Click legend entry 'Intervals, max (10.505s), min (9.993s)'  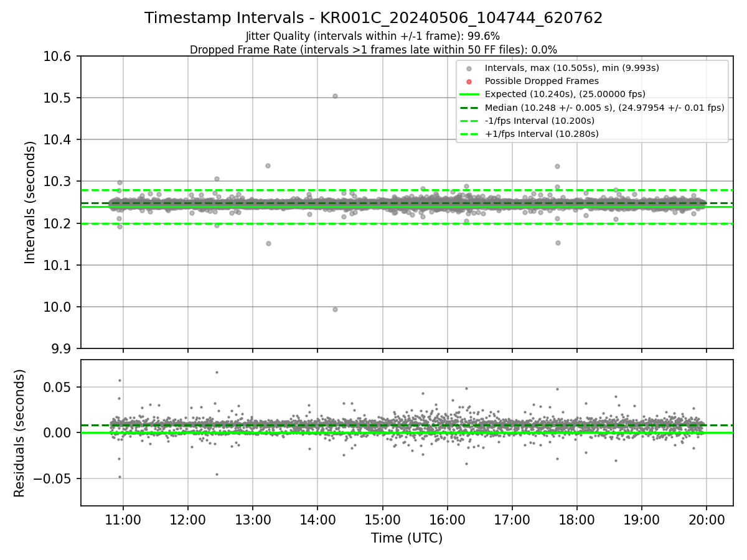pyautogui.click(x=571, y=68)
